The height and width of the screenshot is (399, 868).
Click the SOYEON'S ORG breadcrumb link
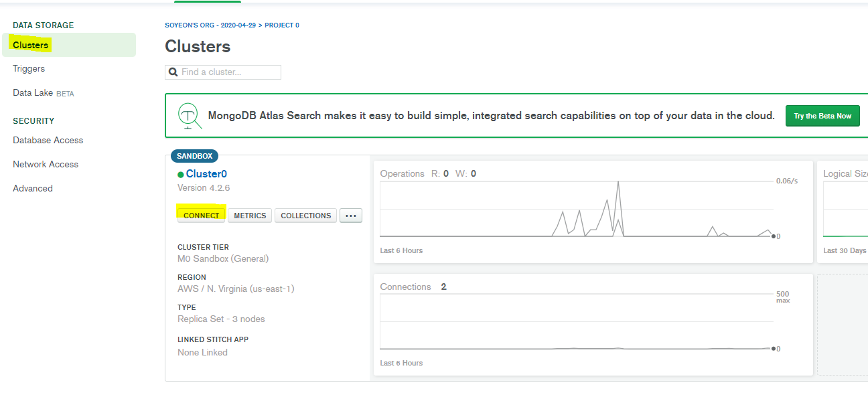212,25
